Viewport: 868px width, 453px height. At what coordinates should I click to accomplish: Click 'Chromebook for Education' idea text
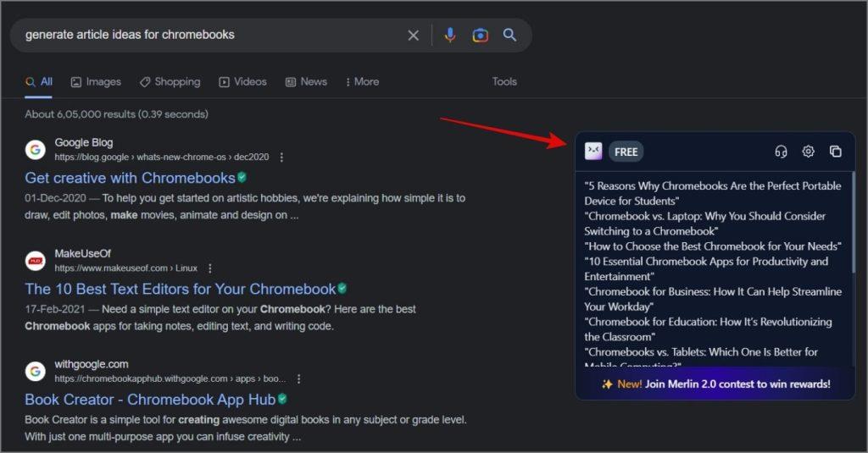[x=708, y=329]
